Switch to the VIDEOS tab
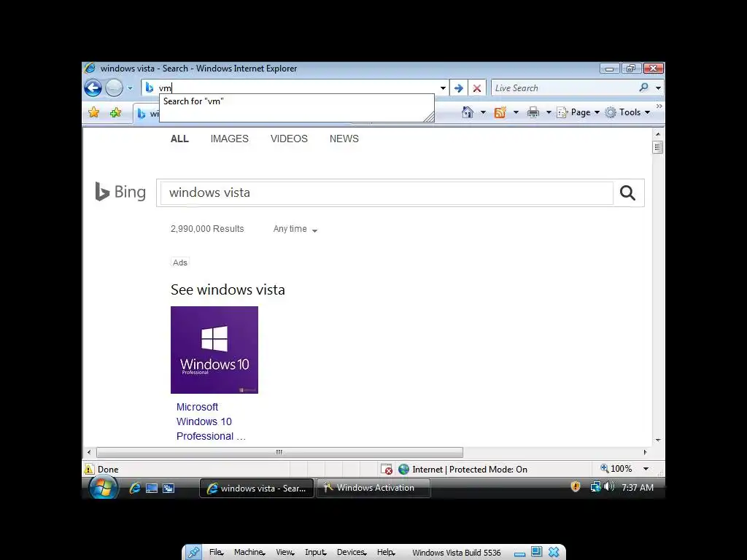Screen dimensions: 747x560 [289, 139]
